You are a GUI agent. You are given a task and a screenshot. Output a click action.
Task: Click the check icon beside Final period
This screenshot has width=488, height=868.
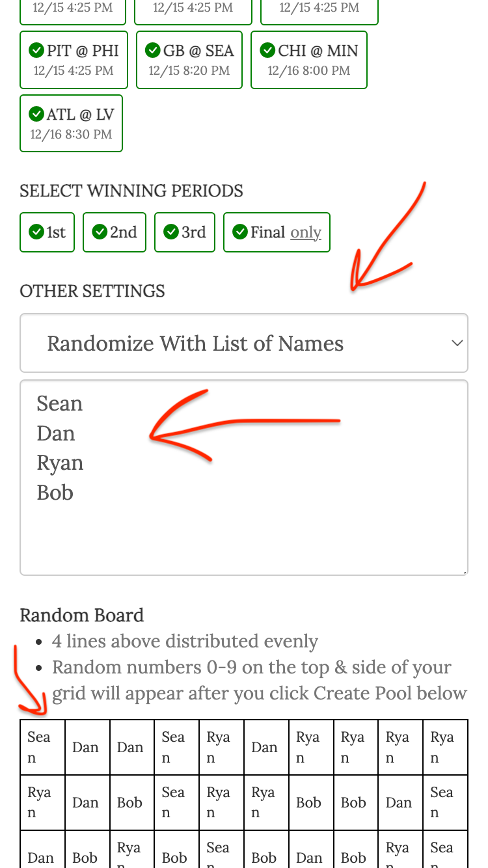click(240, 232)
